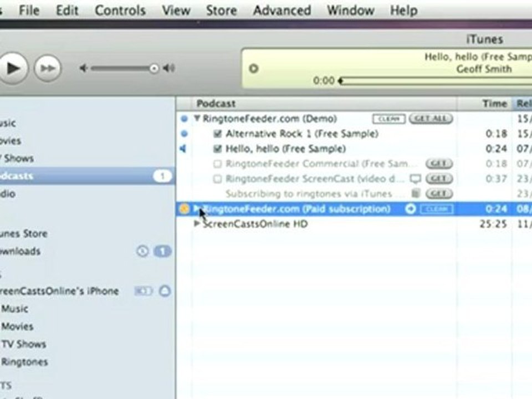Viewport: 532px width, 399px height.
Task: Click the circular arrow icon in now-playing display
Action: pos(254,69)
